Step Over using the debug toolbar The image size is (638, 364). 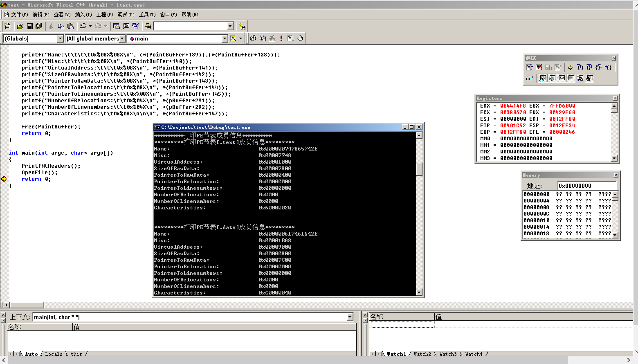589,67
